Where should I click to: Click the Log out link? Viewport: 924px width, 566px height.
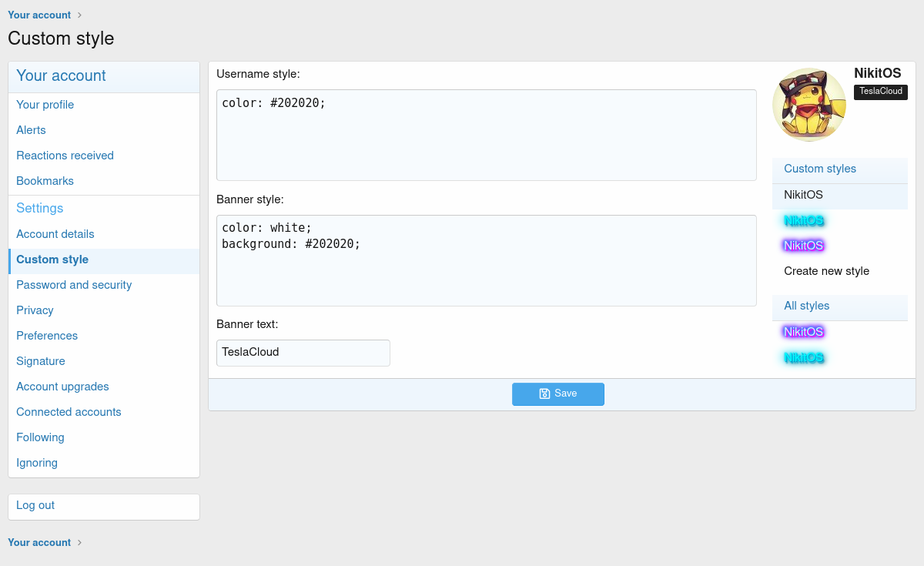[35, 505]
